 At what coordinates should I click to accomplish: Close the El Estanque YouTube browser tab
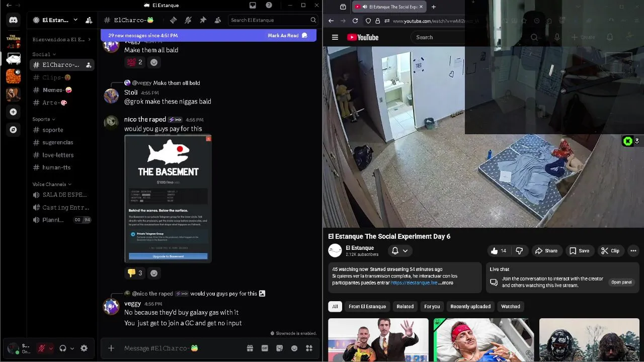(x=421, y=7)
